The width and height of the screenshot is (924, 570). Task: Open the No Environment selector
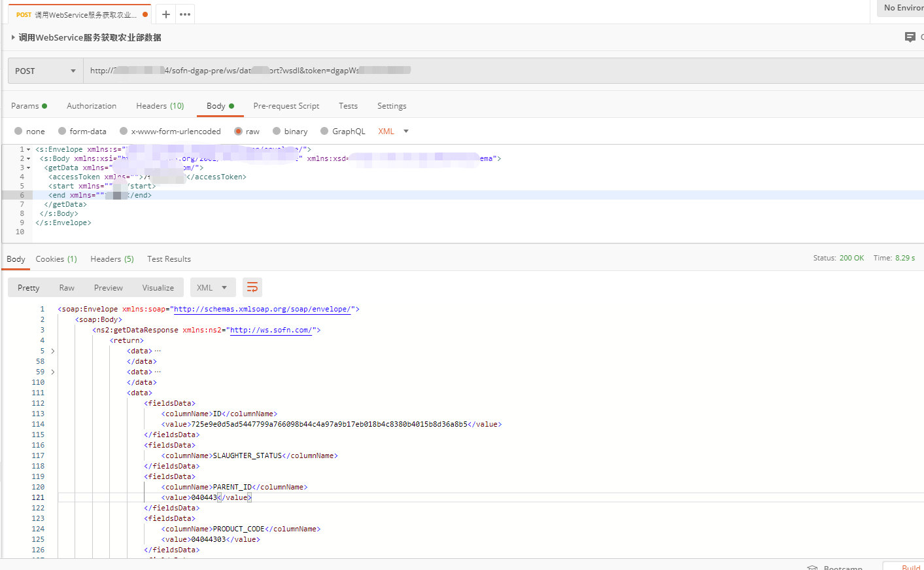coord(908,8)
